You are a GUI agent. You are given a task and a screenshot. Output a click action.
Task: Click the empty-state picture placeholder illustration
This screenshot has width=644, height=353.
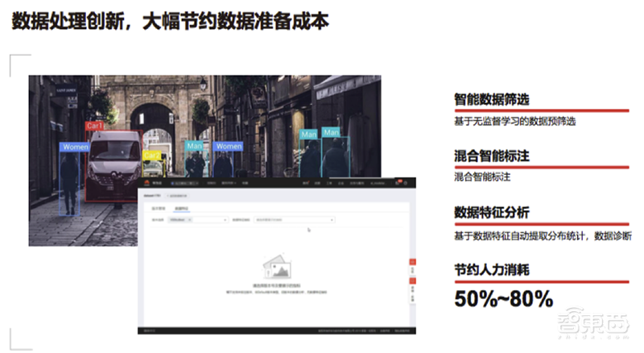277,267
